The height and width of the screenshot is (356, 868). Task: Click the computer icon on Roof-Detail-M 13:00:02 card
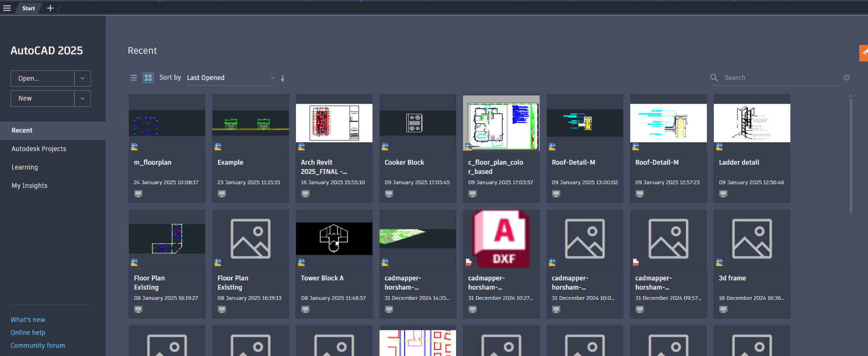[x=556, y=194]
